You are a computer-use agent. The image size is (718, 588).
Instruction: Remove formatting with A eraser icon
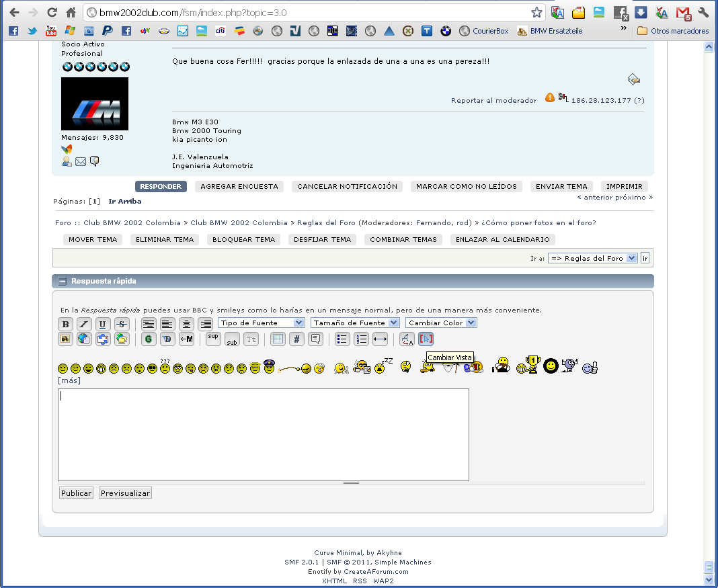[x=407, y=339]
